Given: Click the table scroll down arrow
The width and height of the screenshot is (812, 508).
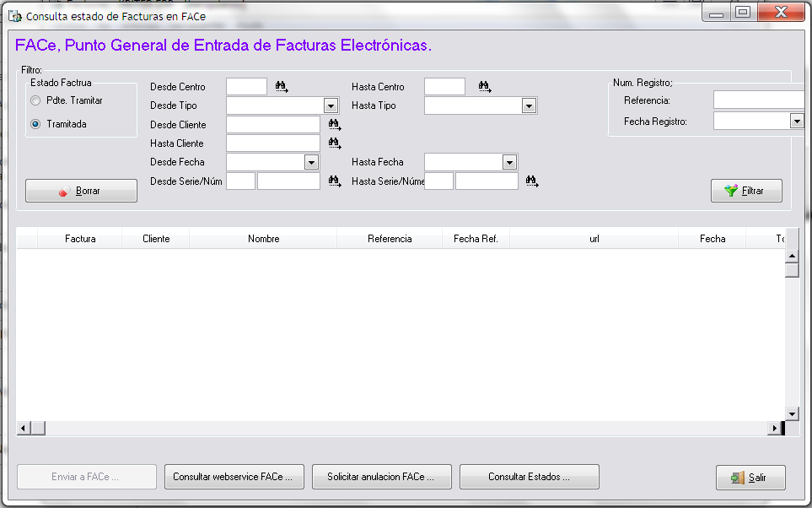Looking at the screenshot, I should click(792, 413).
